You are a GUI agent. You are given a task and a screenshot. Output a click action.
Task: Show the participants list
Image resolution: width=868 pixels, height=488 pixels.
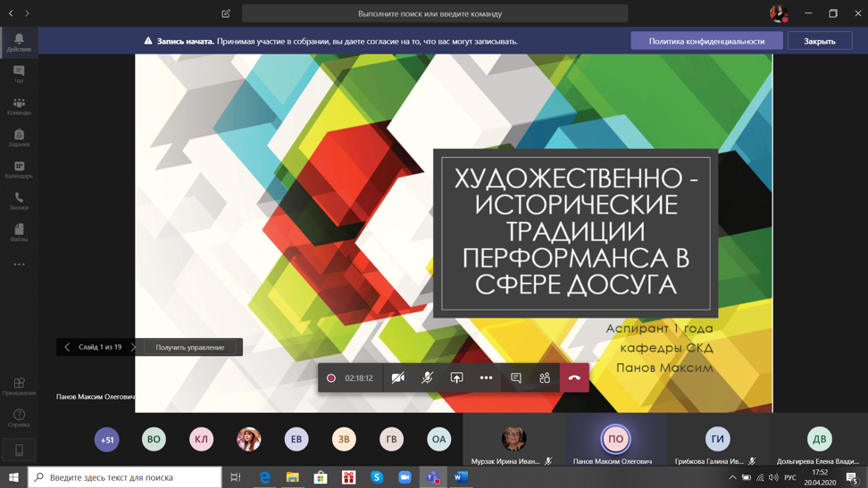tap(545, 378)
